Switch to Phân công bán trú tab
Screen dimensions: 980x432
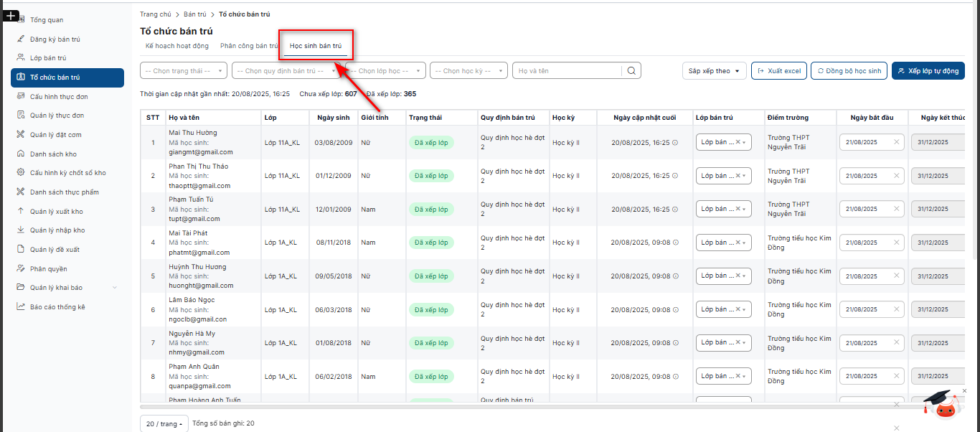pos(249,46)
